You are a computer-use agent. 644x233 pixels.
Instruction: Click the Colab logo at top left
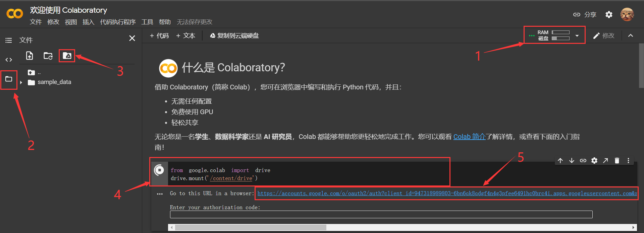[x=15, y=14]
